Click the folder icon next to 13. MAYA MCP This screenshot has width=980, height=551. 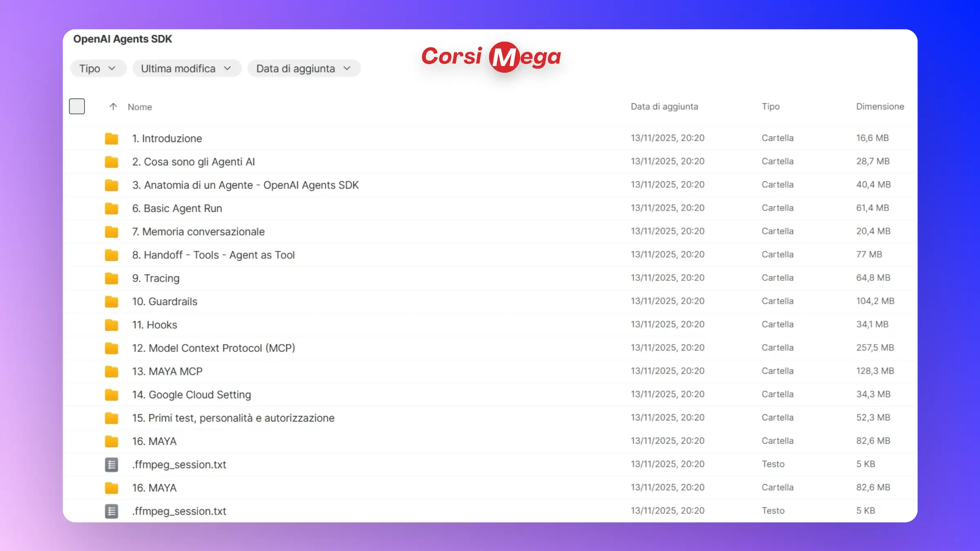click(111, 371)
